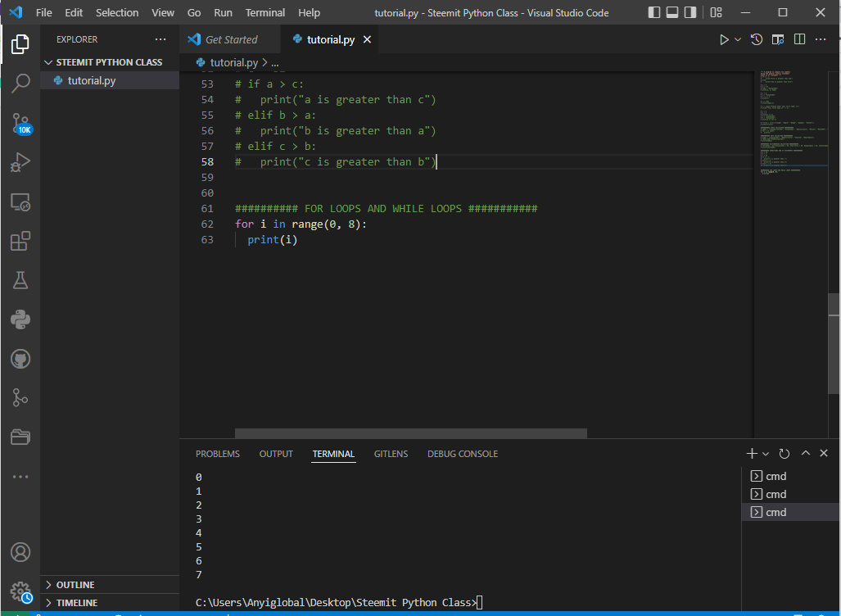The width and height of the screenshot is (841, 616).
Task: Toggle the primary side bar layout button
Action: (x=654, y=13)
